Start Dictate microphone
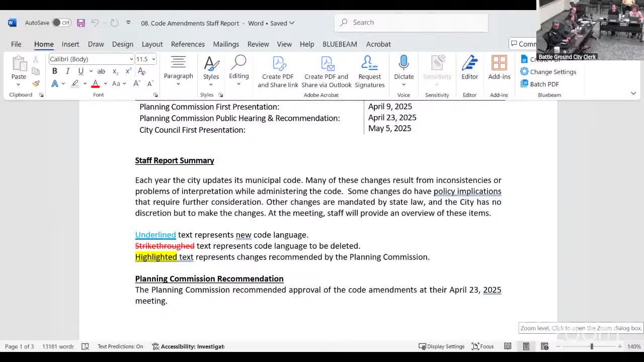Viewport: 644px width, 362px height. (404, 68)
